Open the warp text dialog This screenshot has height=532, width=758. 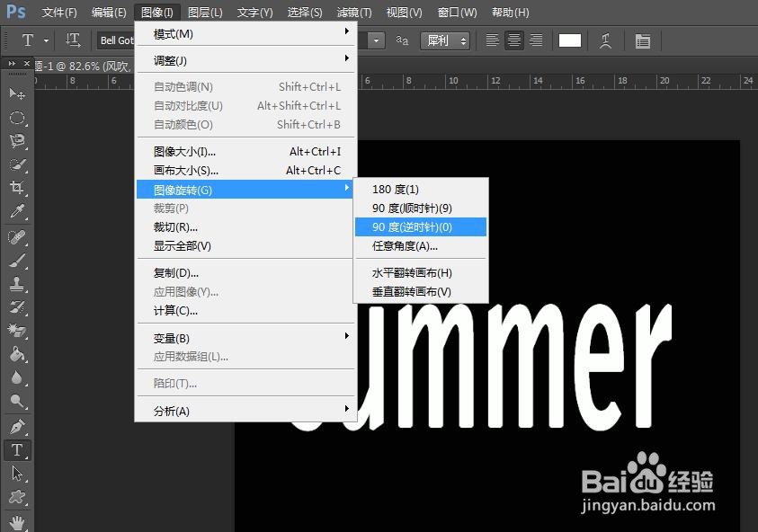coord(606,40)
